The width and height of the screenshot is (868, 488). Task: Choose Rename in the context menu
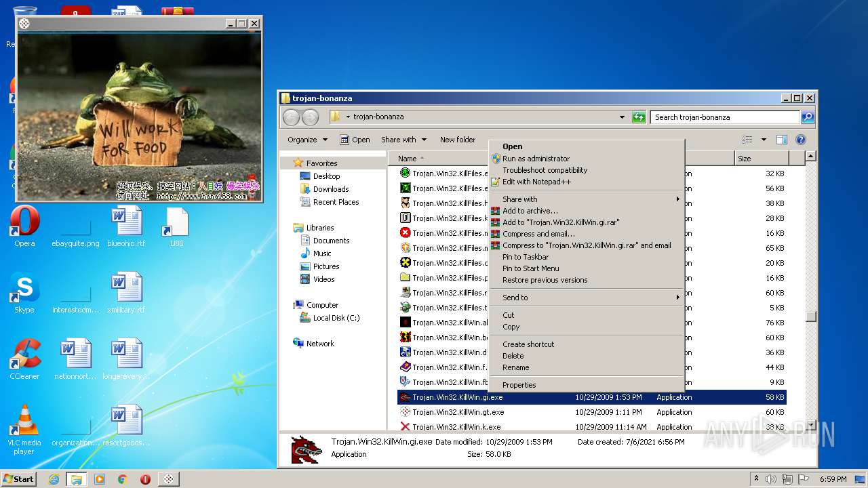[x=587, y=367]
